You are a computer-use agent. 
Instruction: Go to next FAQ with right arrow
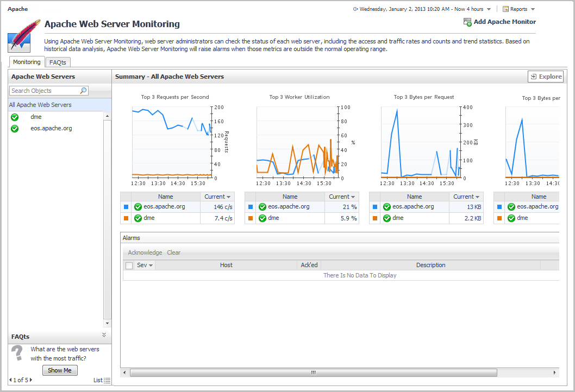31,380
